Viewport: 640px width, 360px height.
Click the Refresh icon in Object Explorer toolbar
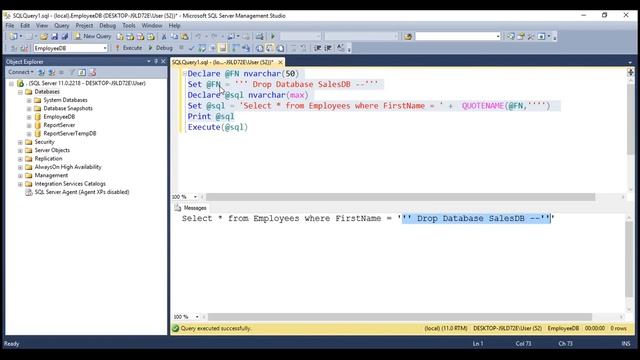82,72
